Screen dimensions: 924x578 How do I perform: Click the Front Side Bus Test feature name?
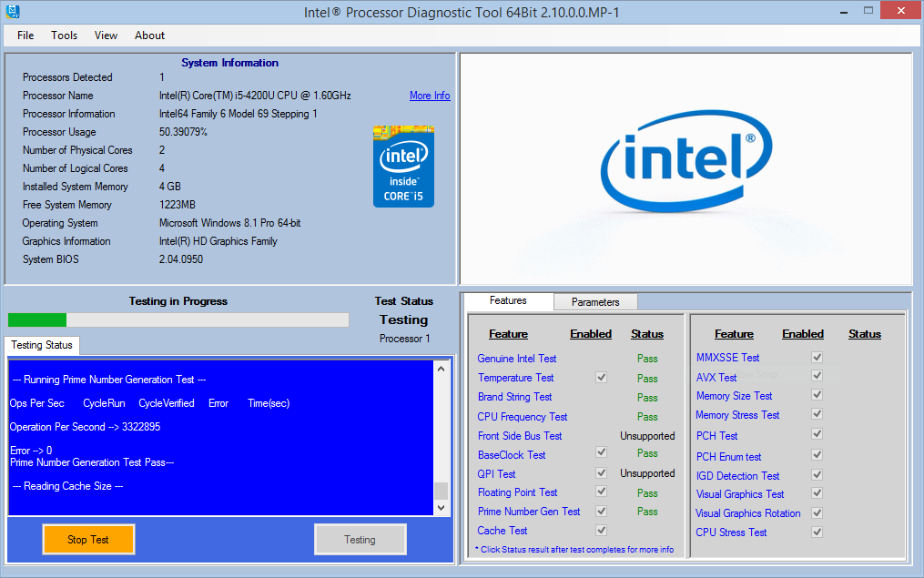pyautogui.click(x=520, y=436)
